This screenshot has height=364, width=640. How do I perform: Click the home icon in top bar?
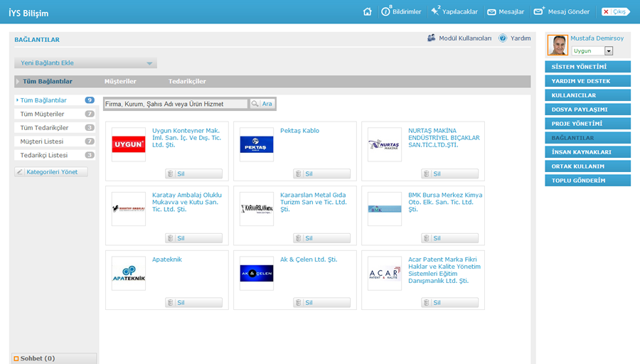(x=368, y=11)
